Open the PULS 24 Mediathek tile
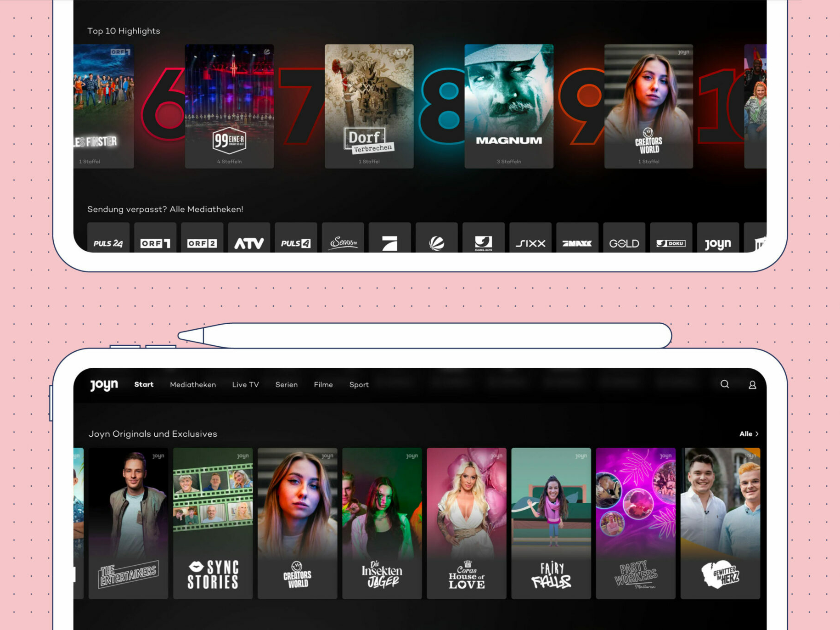This screenshot has width=840, height=630. pos(108,238)
